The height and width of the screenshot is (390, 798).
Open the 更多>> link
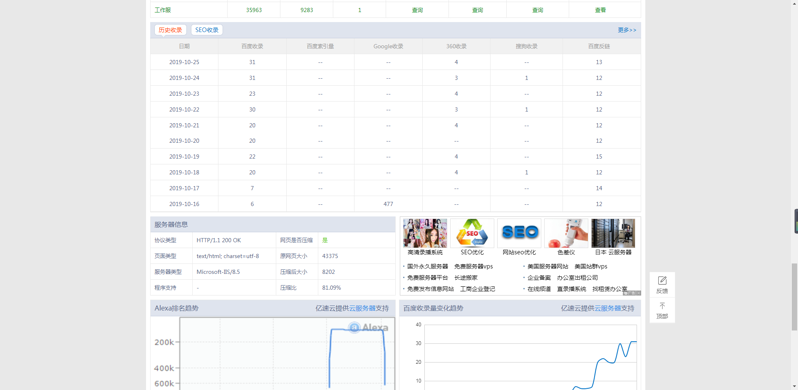pyautogui.click(x=627, y=30)
